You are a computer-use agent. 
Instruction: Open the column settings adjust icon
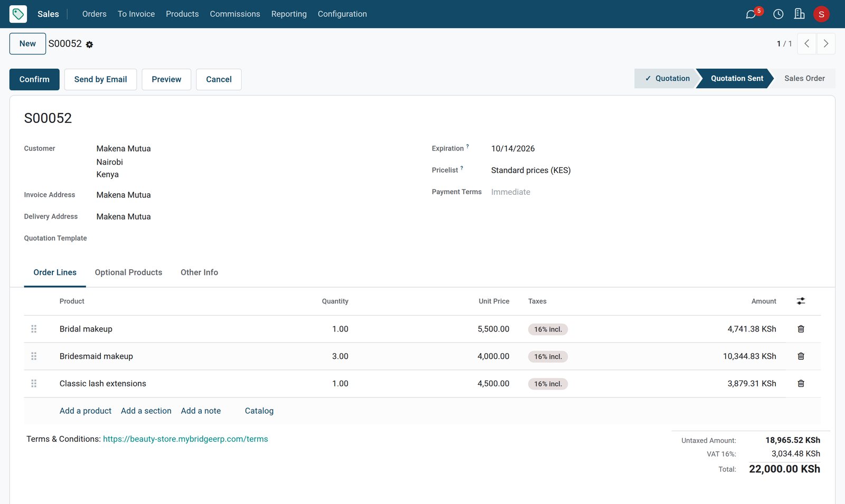pos(801,301)
